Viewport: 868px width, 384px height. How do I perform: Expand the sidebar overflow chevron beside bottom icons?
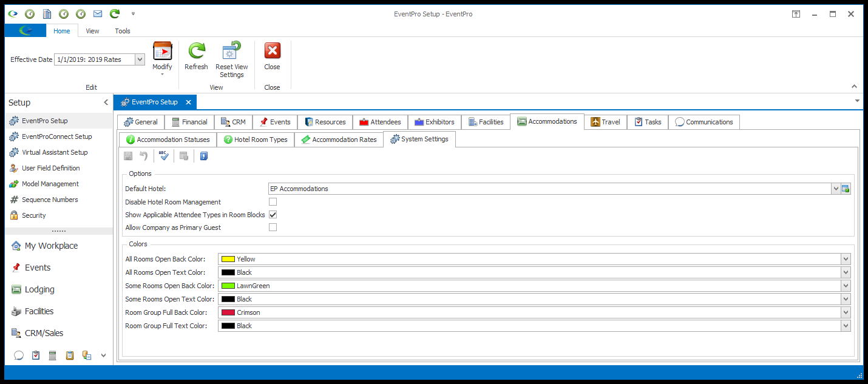(104, 355)
